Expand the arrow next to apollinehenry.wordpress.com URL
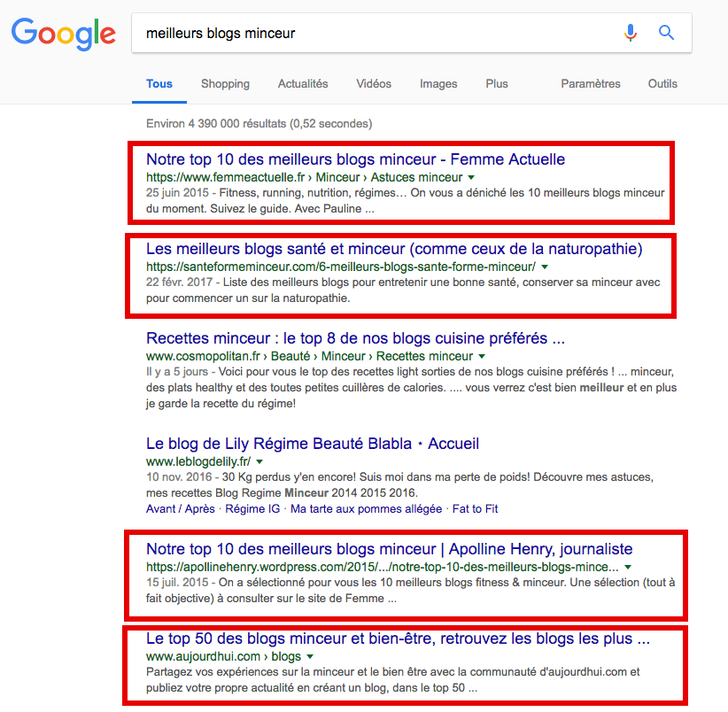This screenshot has height=712, width=728. 628,567
